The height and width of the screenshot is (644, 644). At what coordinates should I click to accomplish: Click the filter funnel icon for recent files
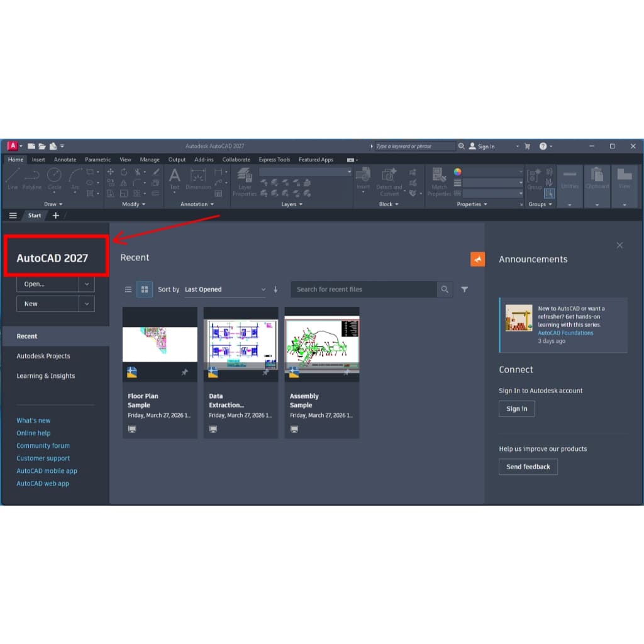coord(465,289)
